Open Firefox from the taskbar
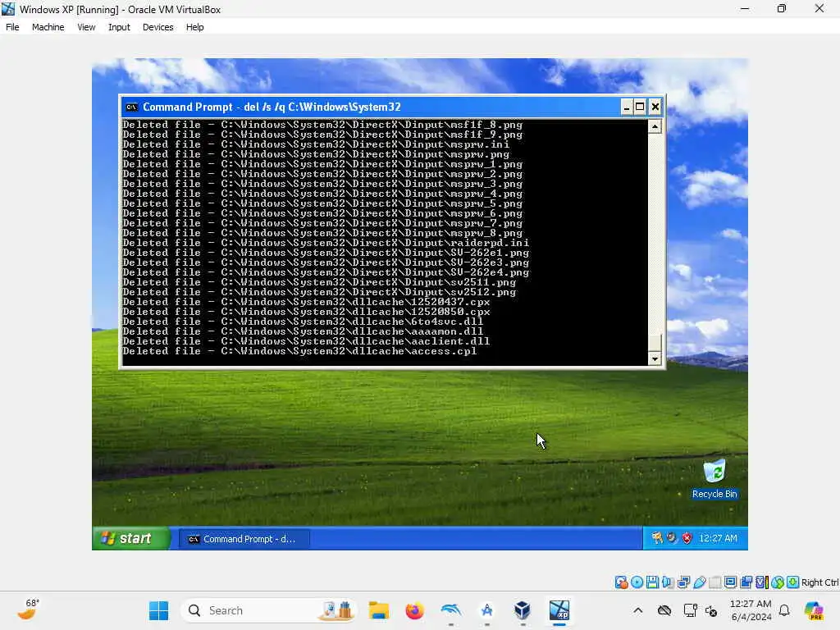The width and height of the screenshot is (840, 630). click(x=414, y=610)
